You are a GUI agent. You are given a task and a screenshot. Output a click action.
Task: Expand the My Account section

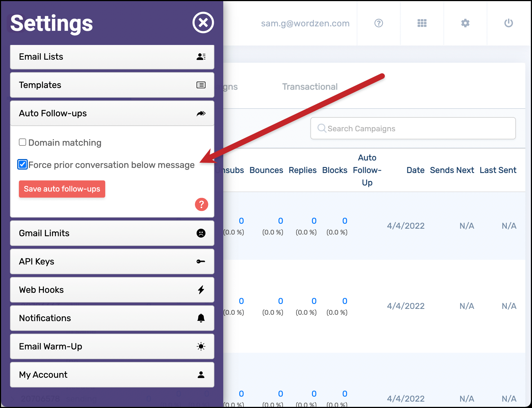pos(112,375)
